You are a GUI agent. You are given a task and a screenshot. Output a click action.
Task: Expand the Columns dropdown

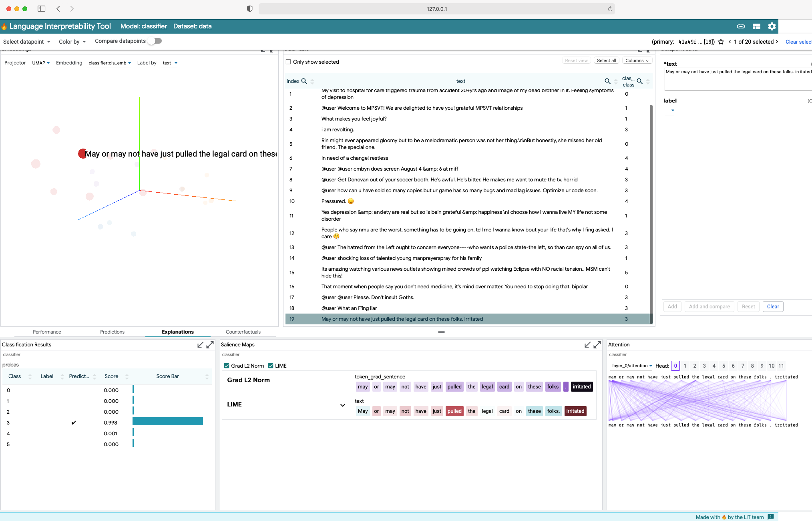coord(637,60)
